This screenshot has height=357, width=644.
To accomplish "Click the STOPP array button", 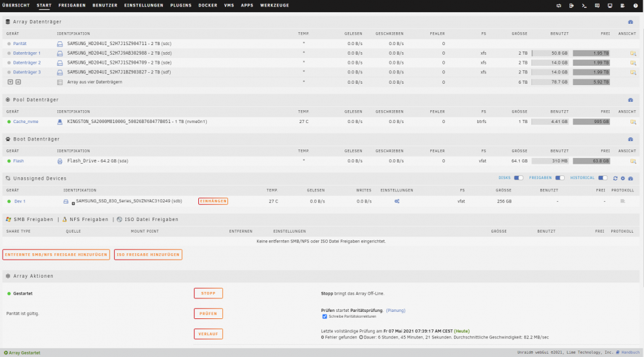I will click(x=208, y=293).
